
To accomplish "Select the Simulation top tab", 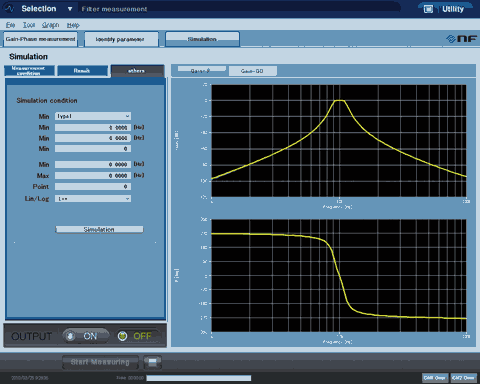I will click(x=202, y=39).
